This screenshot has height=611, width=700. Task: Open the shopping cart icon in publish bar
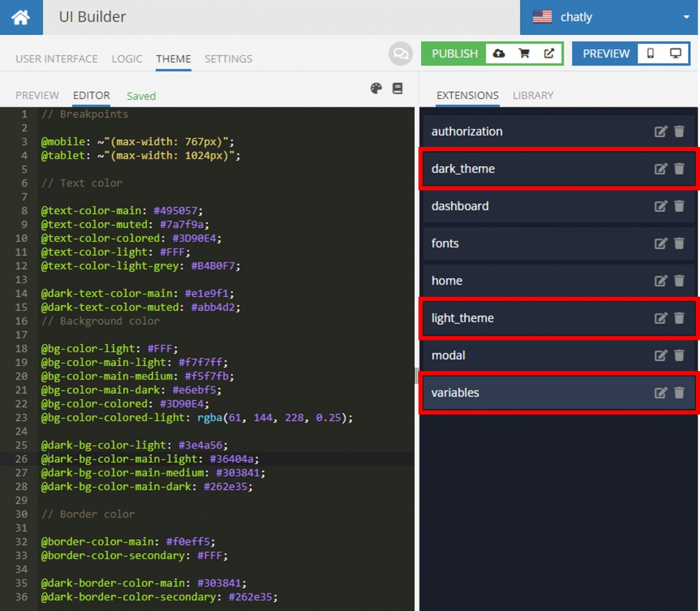[x=524, y=53]
